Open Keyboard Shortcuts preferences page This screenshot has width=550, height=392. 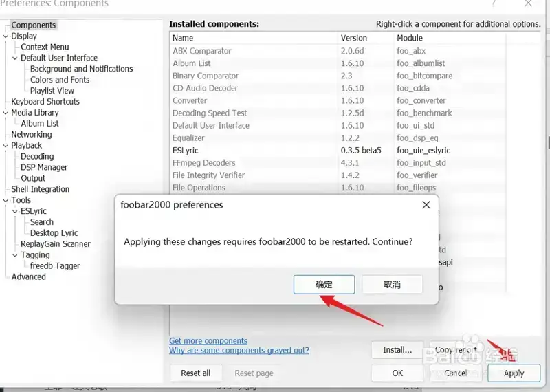45,102
